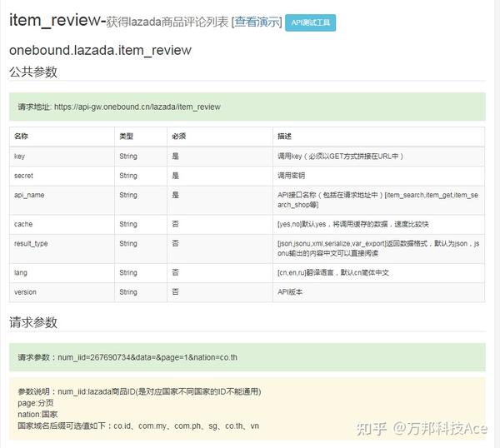Viewport: 500px width, 448px height.
Task: Click the [cn,en,ru]翻译语言 description
Action: [333, 273]
